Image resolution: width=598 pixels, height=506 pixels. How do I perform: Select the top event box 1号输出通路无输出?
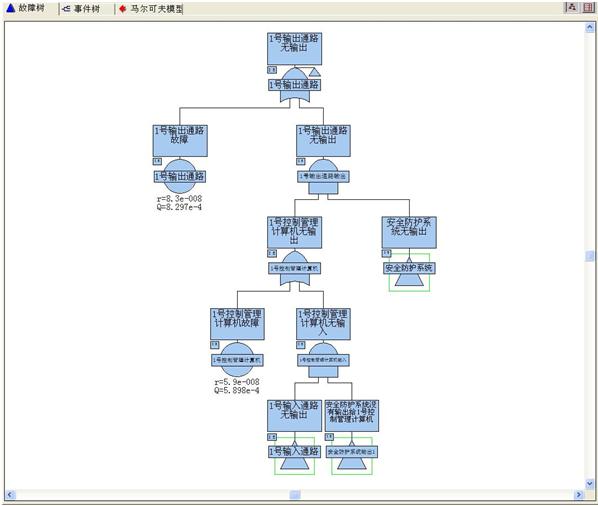coord(294,48)
